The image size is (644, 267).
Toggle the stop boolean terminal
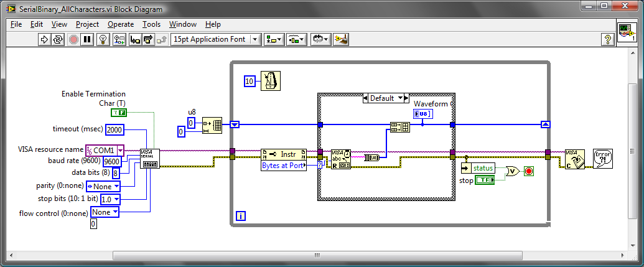(x=485, y=180)
